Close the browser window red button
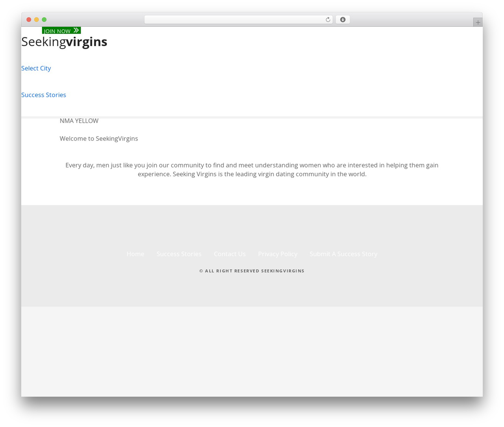The height and width of the screenshot is (427, 504). click(29, 20)
